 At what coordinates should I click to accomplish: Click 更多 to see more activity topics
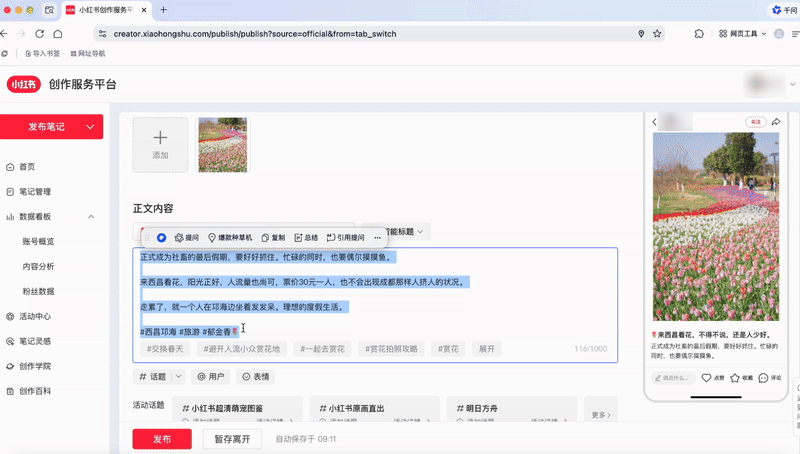point(601,415)
